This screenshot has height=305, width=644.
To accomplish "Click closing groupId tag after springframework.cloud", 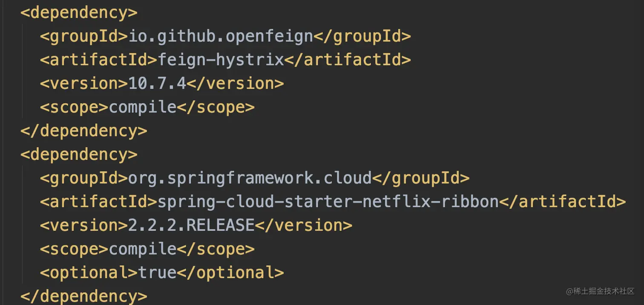I will pos(421,178).
